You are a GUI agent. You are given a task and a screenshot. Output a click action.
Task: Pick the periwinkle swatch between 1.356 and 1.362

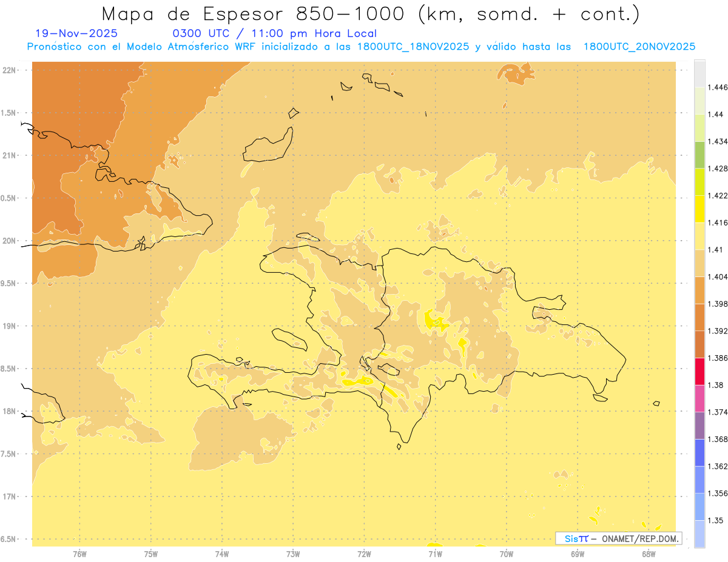pos(699,480)
